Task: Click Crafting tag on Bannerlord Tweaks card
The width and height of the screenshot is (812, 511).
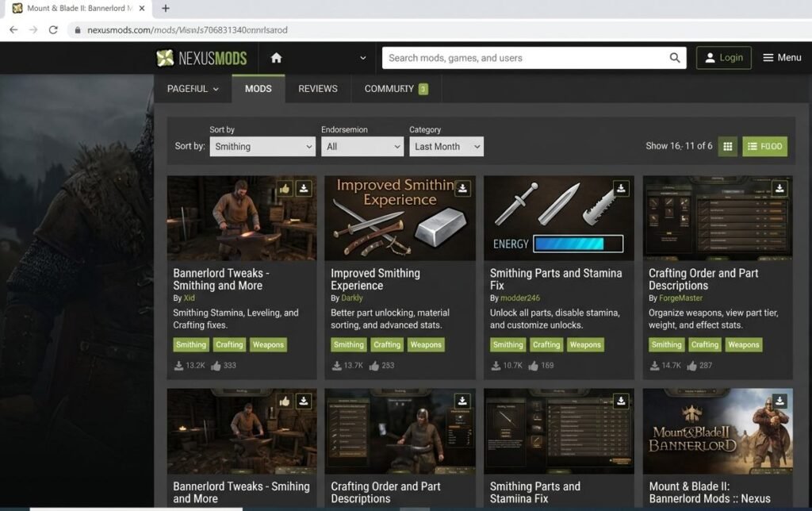Action: pos(229,344)
